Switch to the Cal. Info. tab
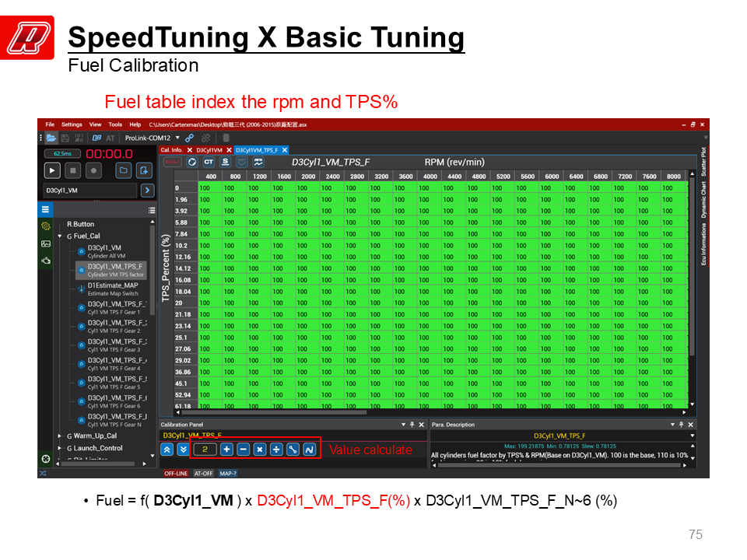747x560 pixels. click(171, 150)
